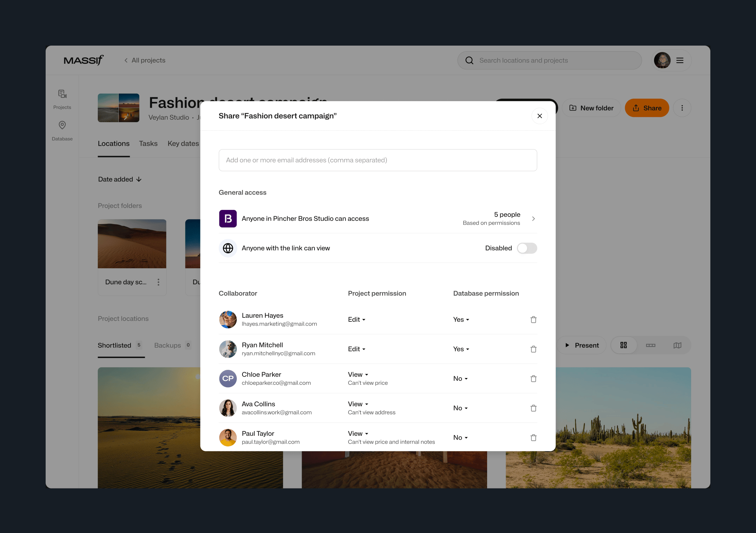Image resolution: width=756 pixels, height=533 pixels.
Task: Open the hamburger menu icon
Action: tap(680, 61)
